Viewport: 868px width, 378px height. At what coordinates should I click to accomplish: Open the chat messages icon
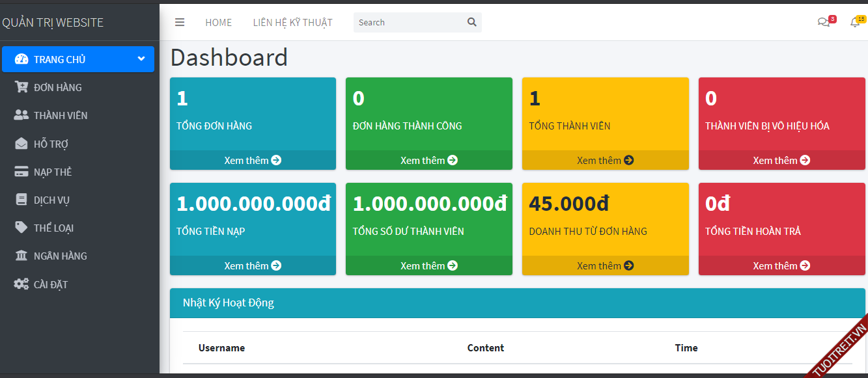click(x=824, y=22)
